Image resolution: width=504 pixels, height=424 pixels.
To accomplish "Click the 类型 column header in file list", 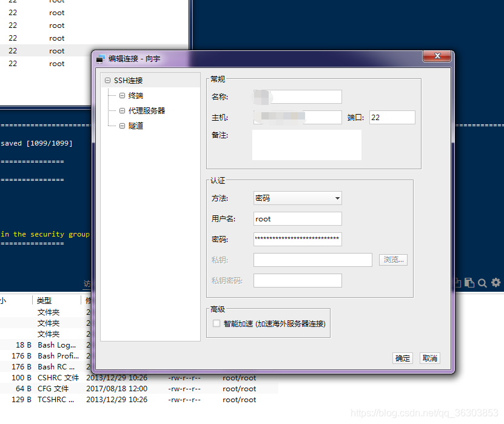I will coord(44,301).
